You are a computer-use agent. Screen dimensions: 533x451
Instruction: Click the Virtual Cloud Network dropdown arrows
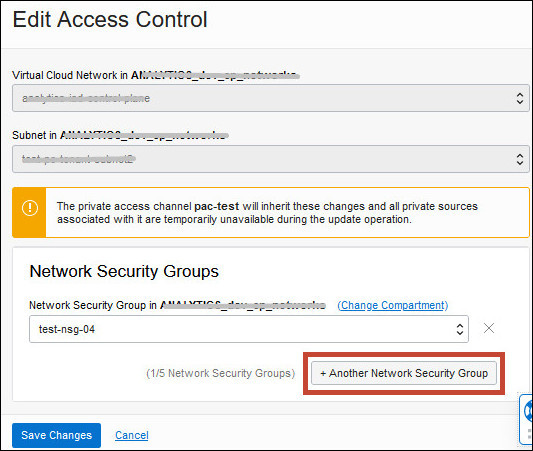520,98
